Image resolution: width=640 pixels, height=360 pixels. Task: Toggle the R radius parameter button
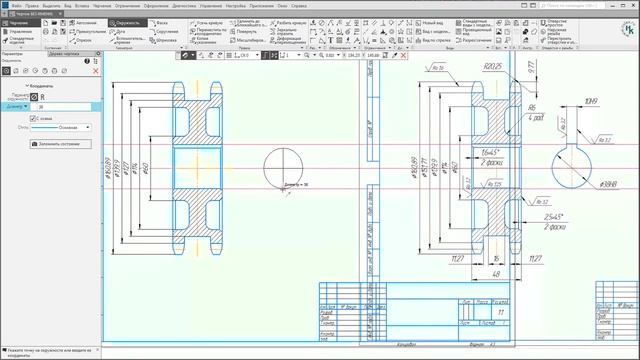[x=42, y=97]
